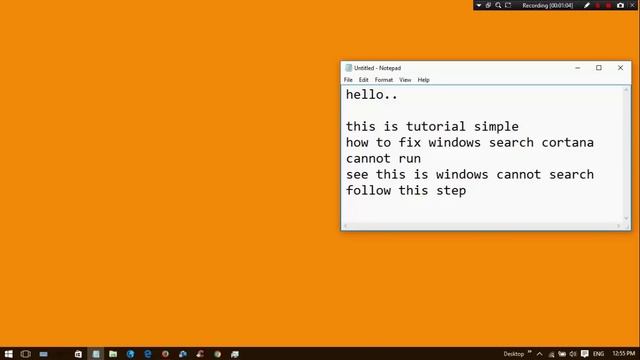Click the camera snapshot icon in recorder toolbar

pos(620,5)
